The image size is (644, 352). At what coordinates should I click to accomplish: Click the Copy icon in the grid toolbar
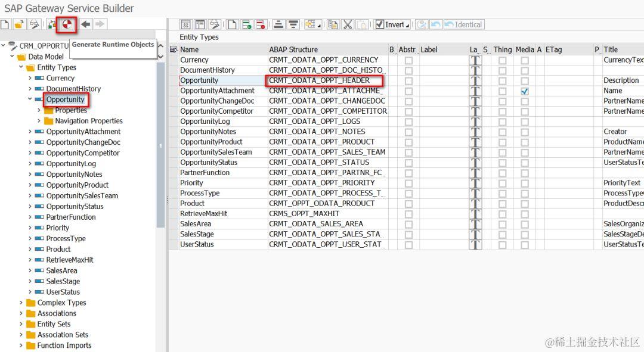click(333, 24)
